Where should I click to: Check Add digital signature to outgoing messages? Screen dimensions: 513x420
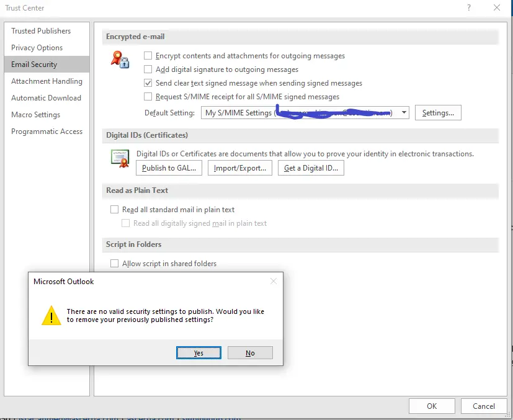click(x=148, y=69)
